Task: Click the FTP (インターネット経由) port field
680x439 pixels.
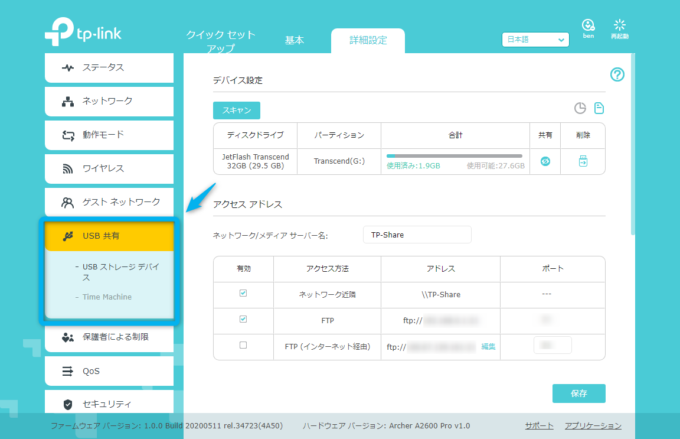Action: (552, 345)
